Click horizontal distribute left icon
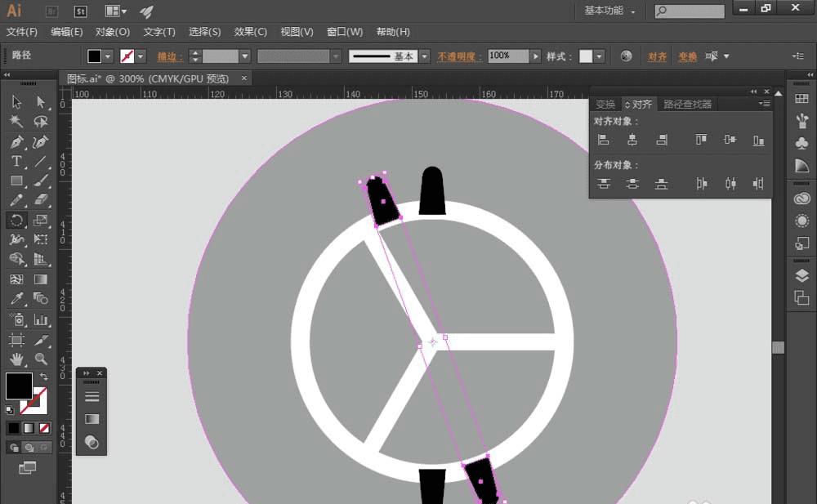This screenshot has width=817, height=504. coord(701,184)
